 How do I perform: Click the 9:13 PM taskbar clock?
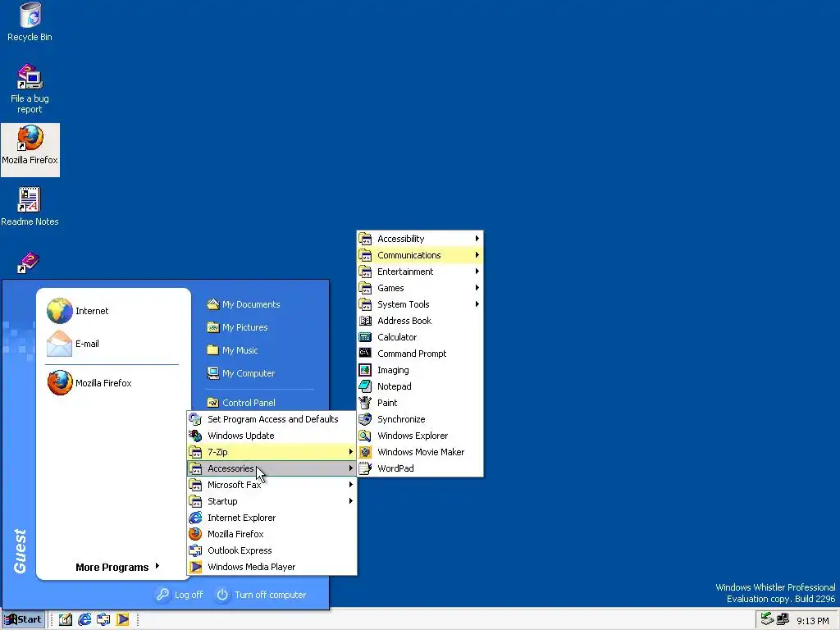(x=813, y=621)
